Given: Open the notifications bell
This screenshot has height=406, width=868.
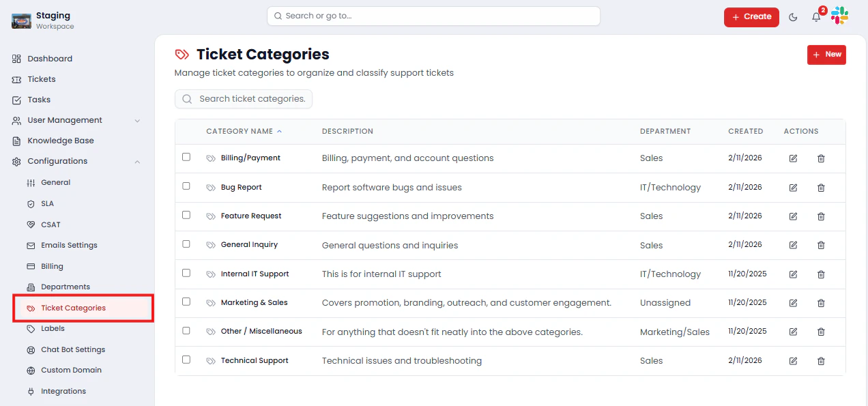Looking at the screenshot, I should click(816, 17).
